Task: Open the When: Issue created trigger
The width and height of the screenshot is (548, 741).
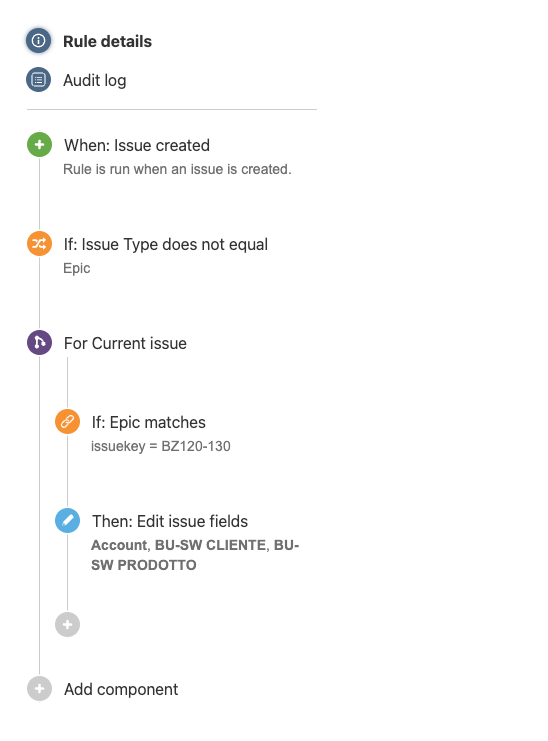Action: (x=137, y=145)
